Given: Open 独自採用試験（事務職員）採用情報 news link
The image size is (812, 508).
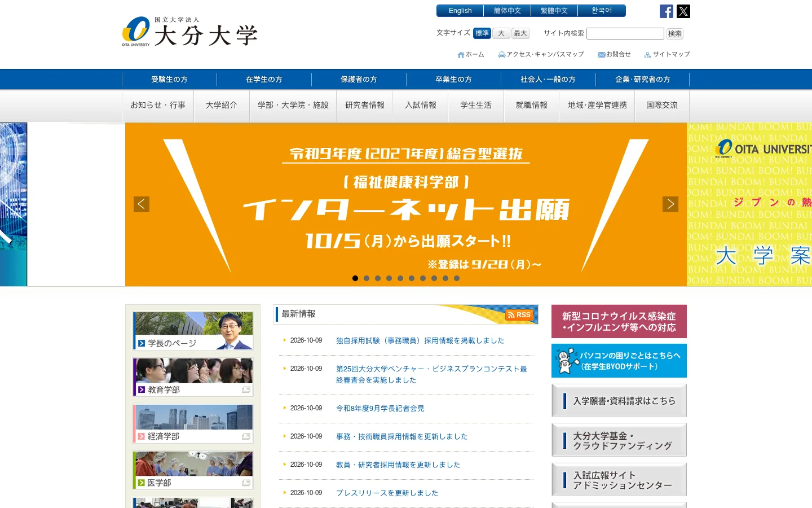Looking at the screenshot, I should pos(420,341).
